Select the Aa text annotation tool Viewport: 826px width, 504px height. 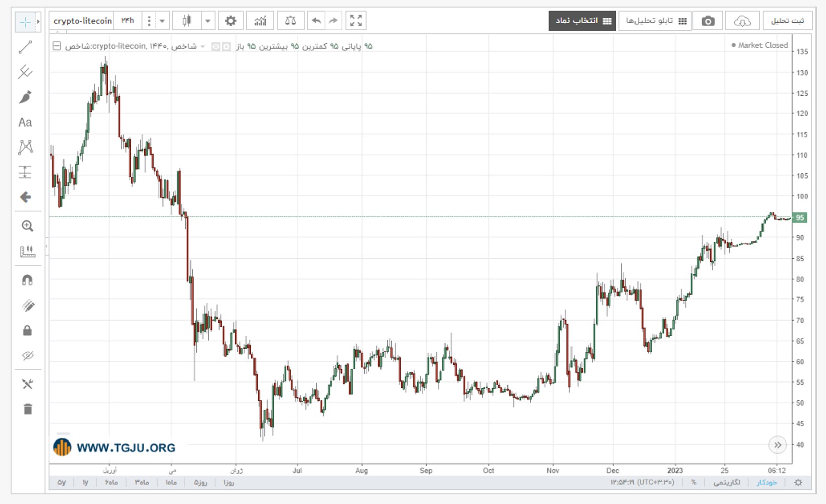click(x=25, y=122)
